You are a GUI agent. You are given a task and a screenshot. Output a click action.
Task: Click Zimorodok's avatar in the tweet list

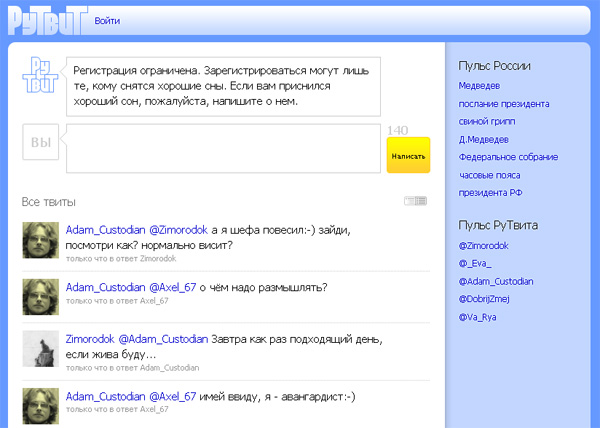pos(39,348)
